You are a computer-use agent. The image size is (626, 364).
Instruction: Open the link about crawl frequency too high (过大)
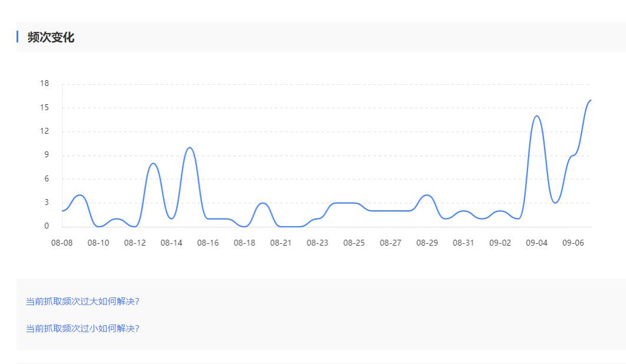83,302
